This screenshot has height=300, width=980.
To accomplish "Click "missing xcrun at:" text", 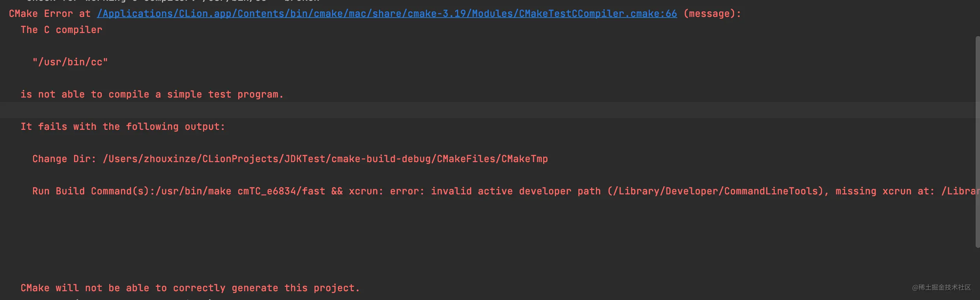I will click(x=885, y=191).
